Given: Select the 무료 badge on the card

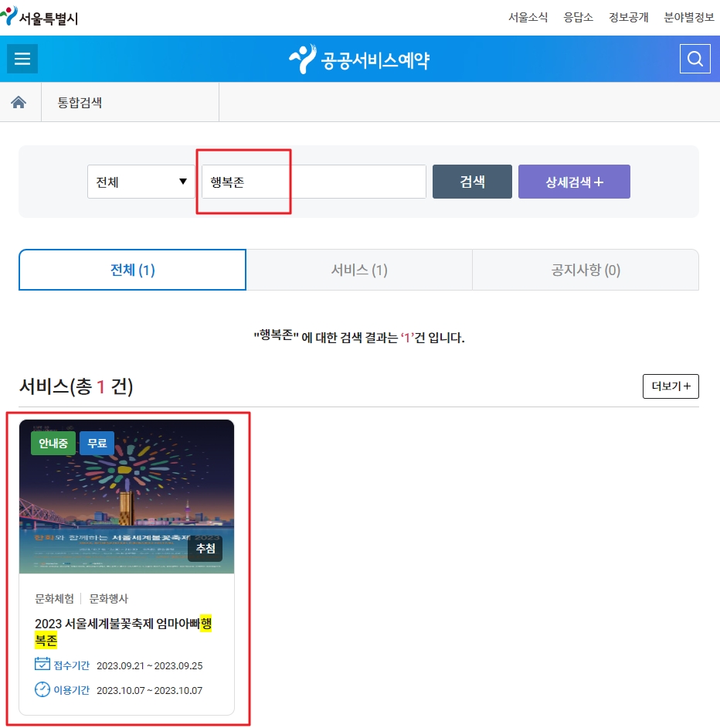Looking at the screenshot, I should 97,443.
